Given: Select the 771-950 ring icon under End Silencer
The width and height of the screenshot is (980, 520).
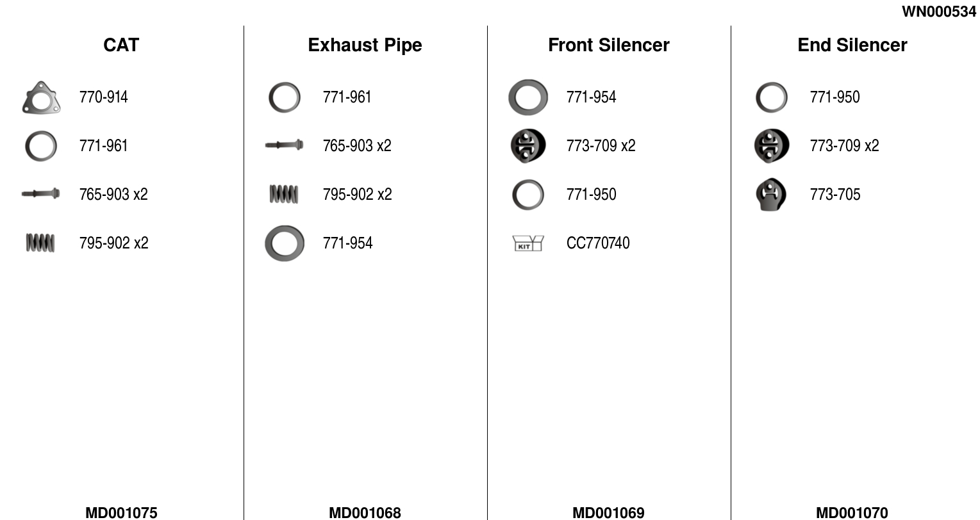Looking at the screenshot, I should (x=772, y=97).
